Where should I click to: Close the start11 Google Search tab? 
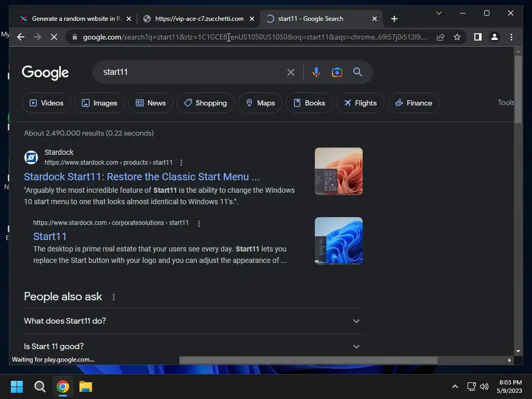[x=375, y=19]
